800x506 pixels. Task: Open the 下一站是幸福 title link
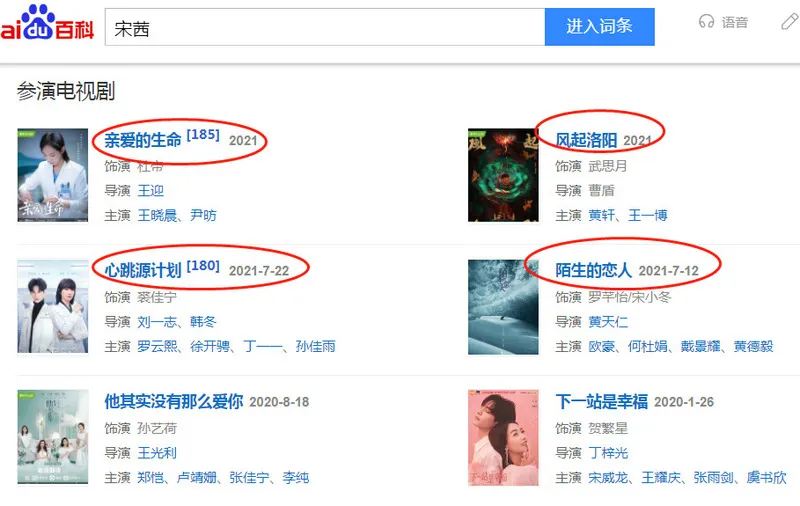point(602,402)
